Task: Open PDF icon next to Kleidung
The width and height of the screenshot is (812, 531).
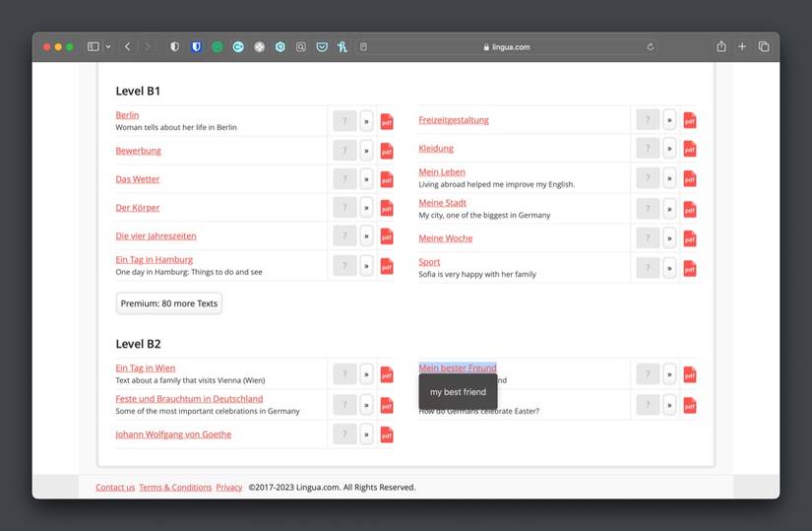Action: point(690,149)
